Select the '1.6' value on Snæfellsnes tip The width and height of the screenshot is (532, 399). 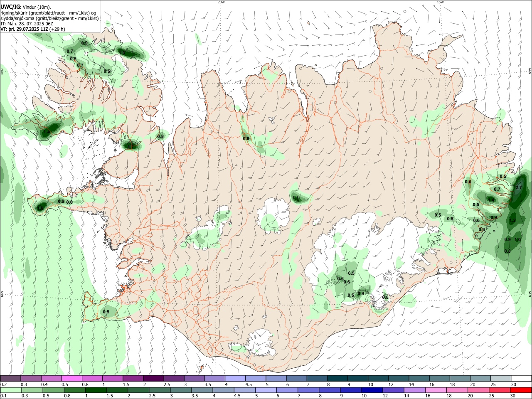(40, 208)
